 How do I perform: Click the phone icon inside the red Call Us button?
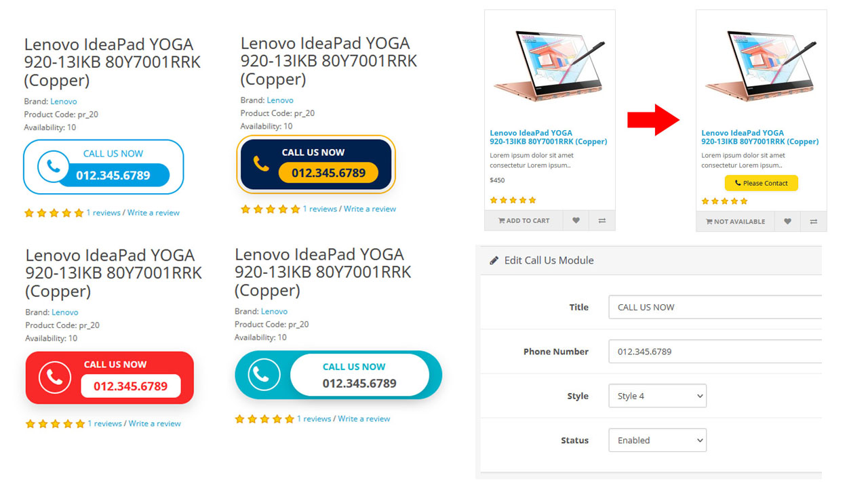point(54,377)
